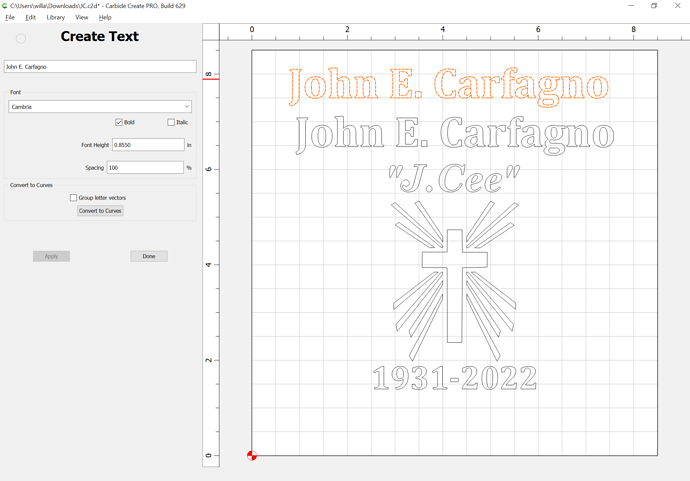
Task: Open the Edit menu
Action: (30, 17)
